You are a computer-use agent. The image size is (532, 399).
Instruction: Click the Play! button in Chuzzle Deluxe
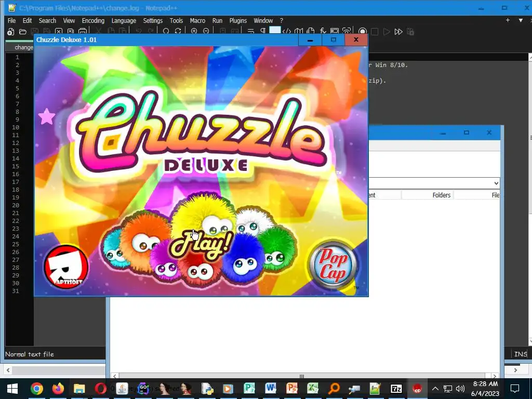point(201,244)
